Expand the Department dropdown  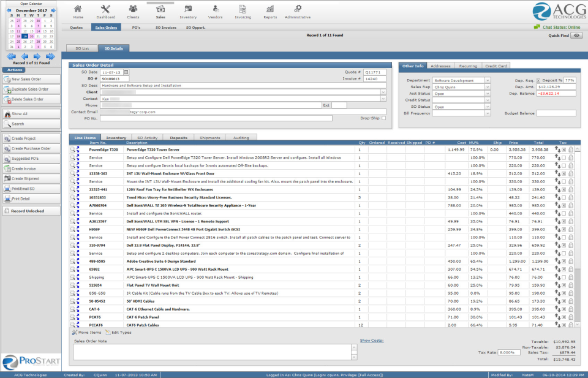point(488,80)
